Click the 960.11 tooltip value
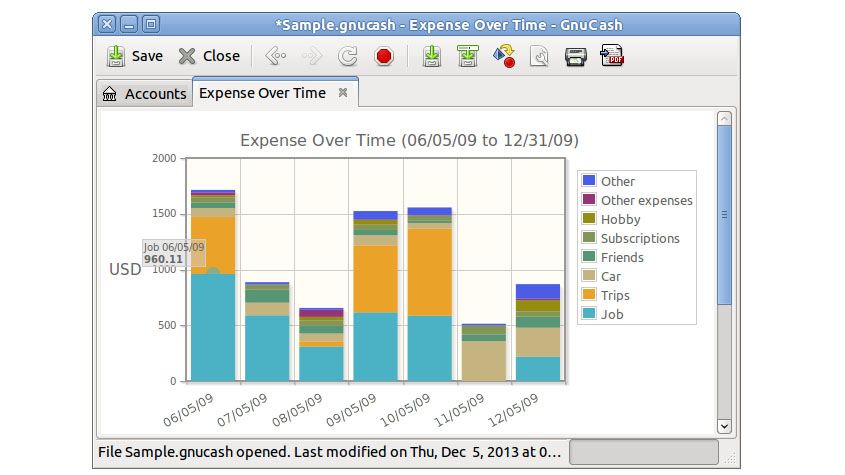The height and width of the screenshot is (475, 845). tap(163, 259)
